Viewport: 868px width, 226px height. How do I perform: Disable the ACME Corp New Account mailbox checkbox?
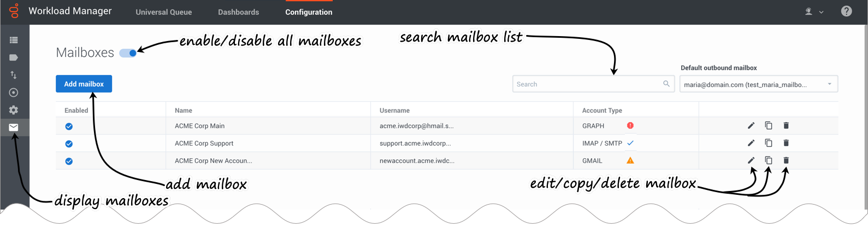tap(69, 161)
